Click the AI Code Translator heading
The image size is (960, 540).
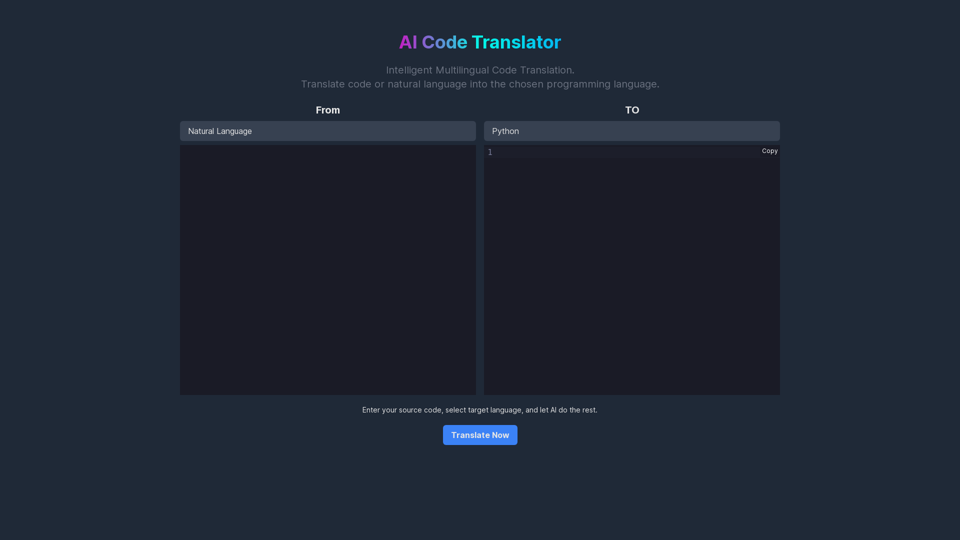pos(480,42)
